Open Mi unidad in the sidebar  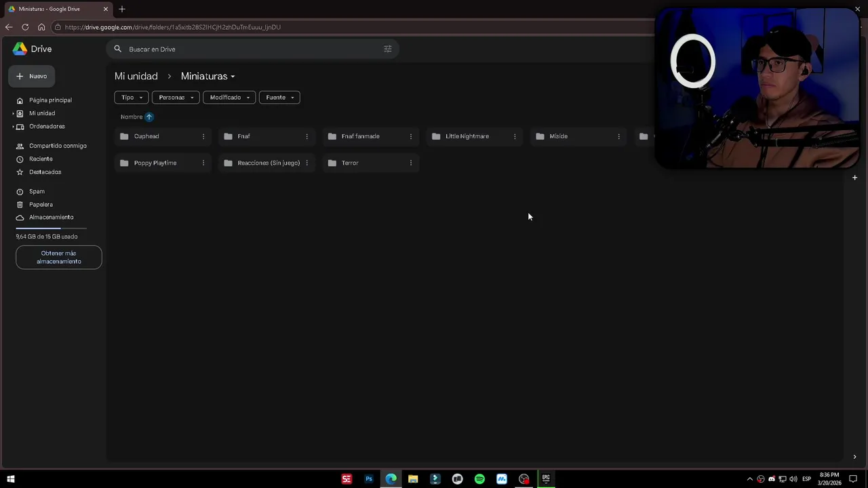(42, 113)
